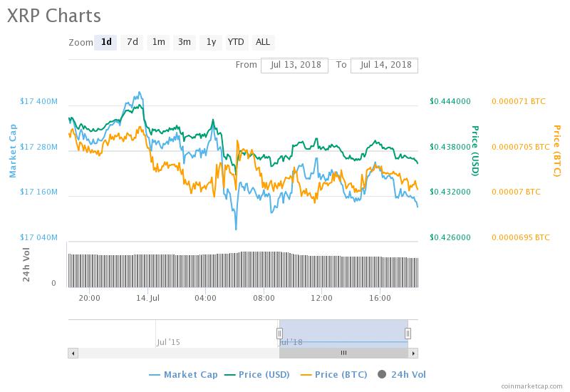Click the navigator right range handle

(408, 333)
